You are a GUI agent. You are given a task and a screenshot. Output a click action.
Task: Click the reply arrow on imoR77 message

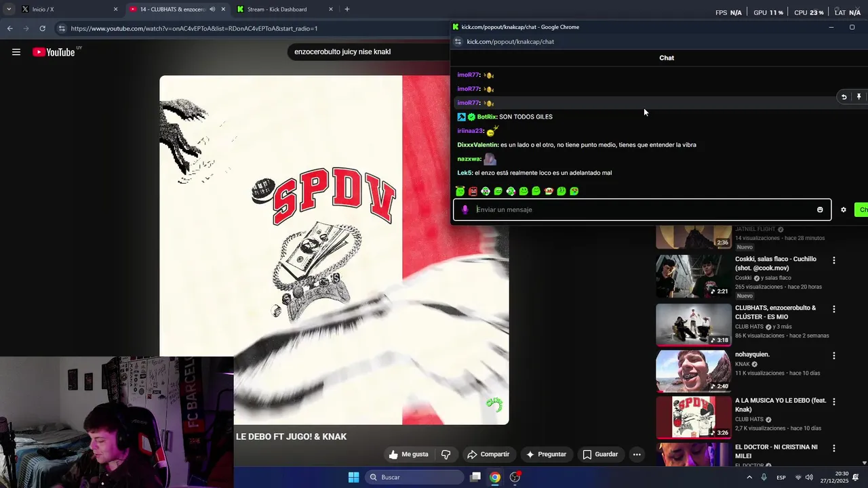pos(844,97)
